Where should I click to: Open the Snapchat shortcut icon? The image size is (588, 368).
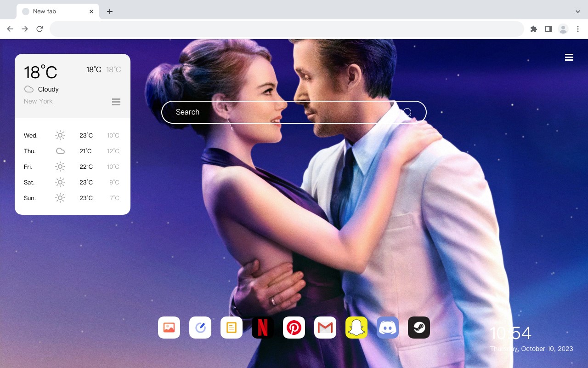click(x=356, y=328)
